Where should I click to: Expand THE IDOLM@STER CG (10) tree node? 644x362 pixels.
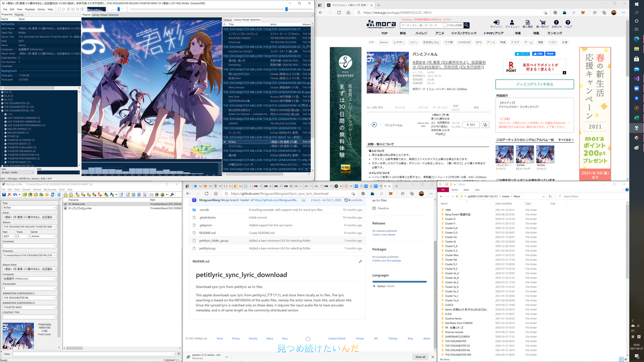pos(3,107)
